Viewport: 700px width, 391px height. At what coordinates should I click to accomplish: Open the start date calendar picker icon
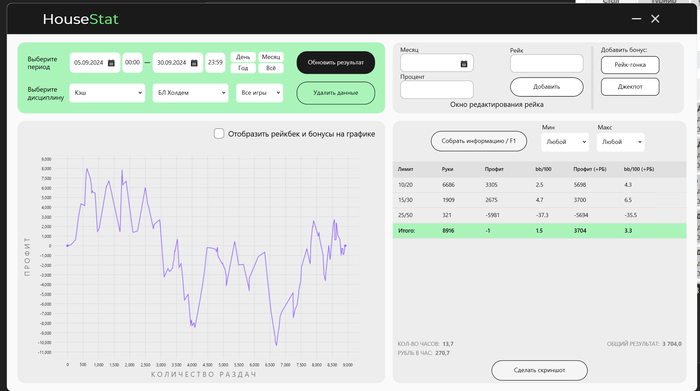click(x=111, y=63)
